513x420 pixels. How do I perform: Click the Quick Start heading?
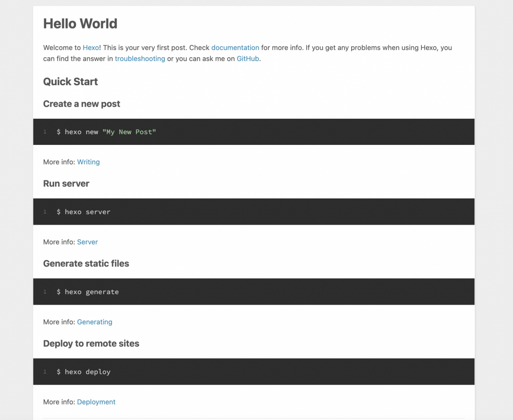[x=71, y=82]
